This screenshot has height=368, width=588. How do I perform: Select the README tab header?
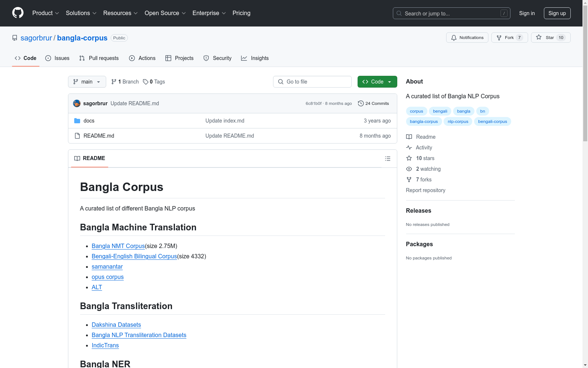[x=90, y=158]
